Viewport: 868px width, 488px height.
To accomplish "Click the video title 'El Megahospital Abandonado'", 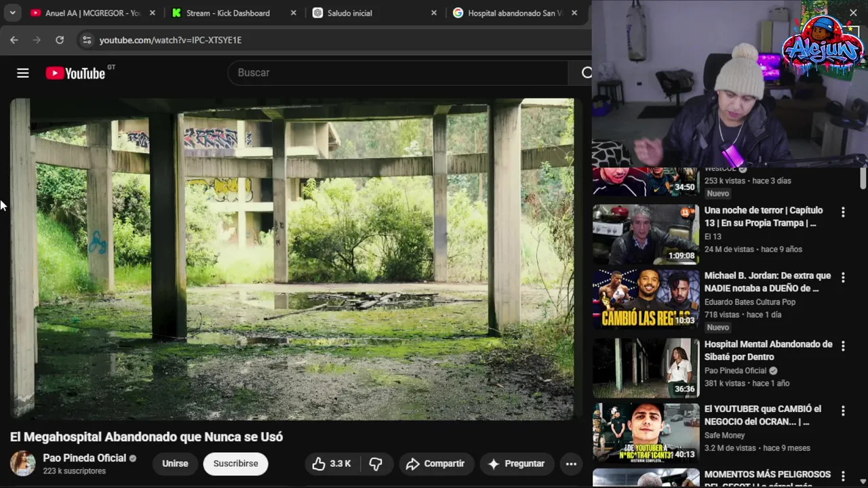I will coord(146,437).
